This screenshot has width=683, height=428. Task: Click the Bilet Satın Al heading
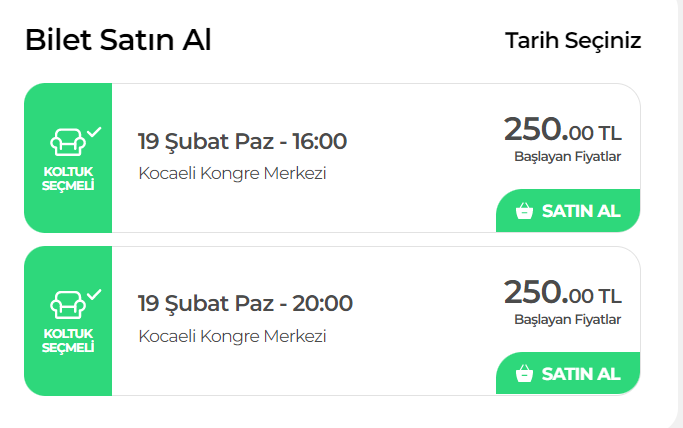point(118,40)
